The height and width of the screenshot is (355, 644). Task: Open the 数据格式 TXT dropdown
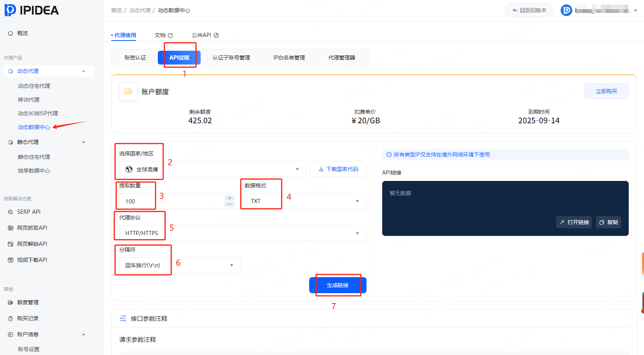[x=305, y=201]
